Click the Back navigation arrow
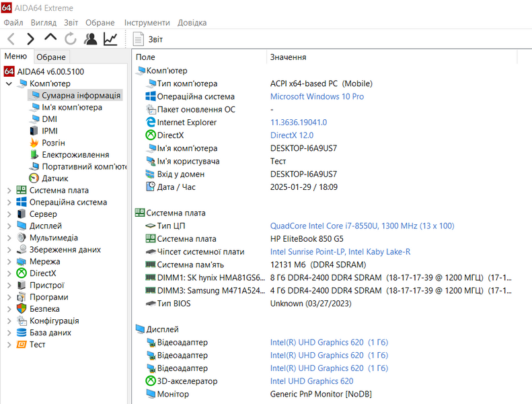The height and width of the screenshot is (404, 532). pos(11,39)
